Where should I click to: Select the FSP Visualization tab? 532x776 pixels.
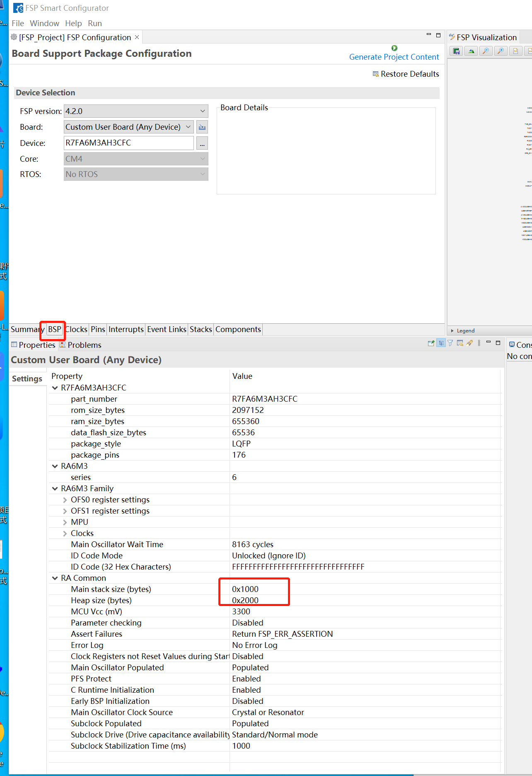coord(483,37)
